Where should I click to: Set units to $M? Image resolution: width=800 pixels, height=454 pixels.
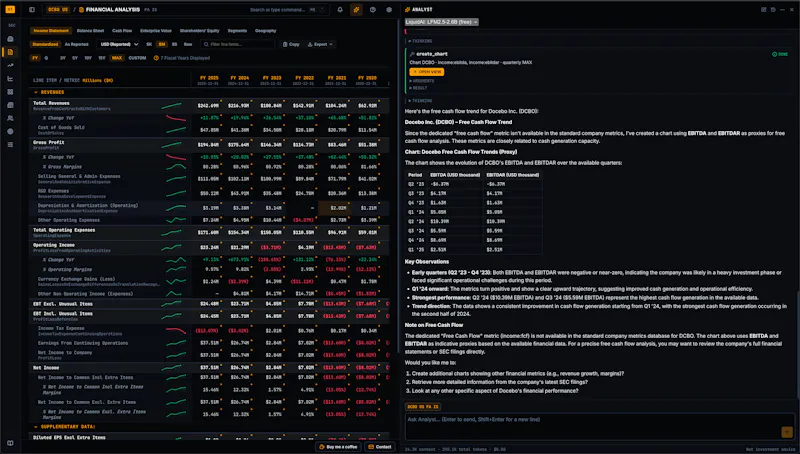click(162, 44)
